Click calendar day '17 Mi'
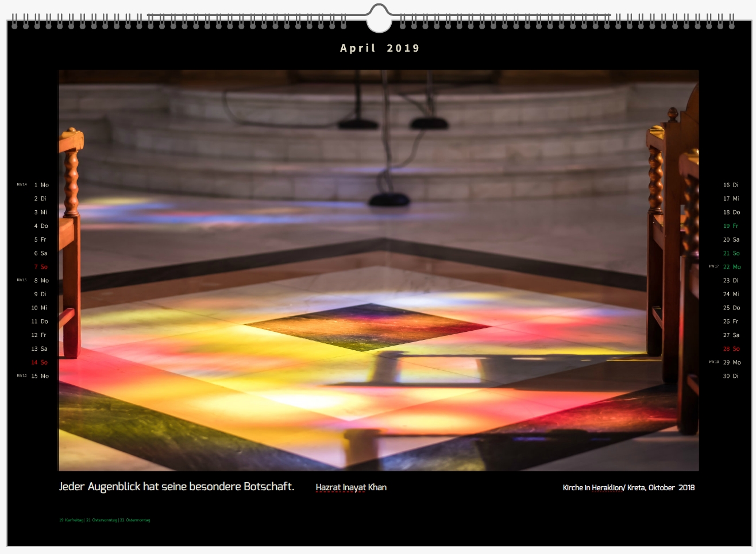Image resolution: width=756 pixels, height=554 pixels. click(x=731, y=199)
